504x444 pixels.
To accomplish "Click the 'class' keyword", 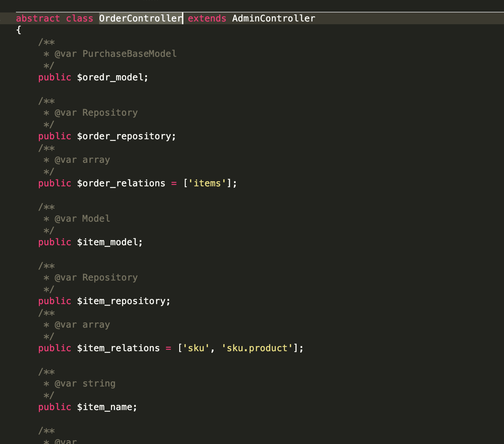I will pyautogui.click(x=79, y=18).
